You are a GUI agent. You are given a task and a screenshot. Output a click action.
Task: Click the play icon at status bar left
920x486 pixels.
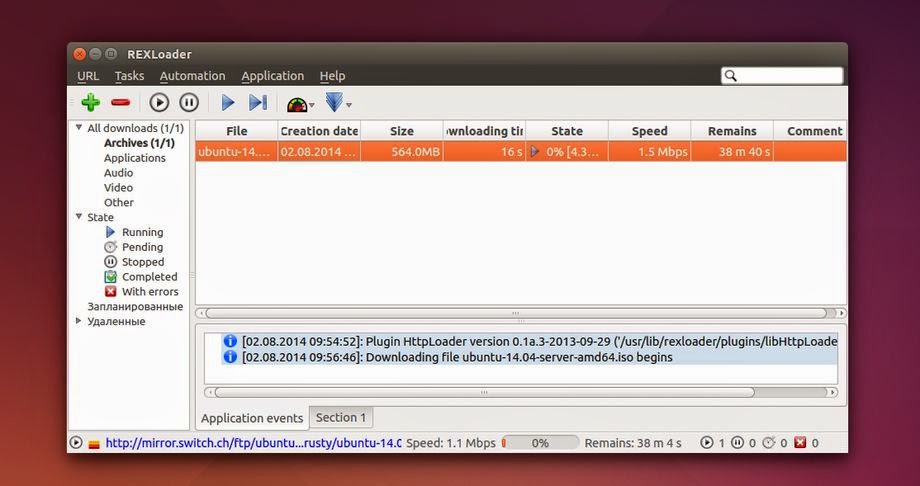click(x=76, y=443)
